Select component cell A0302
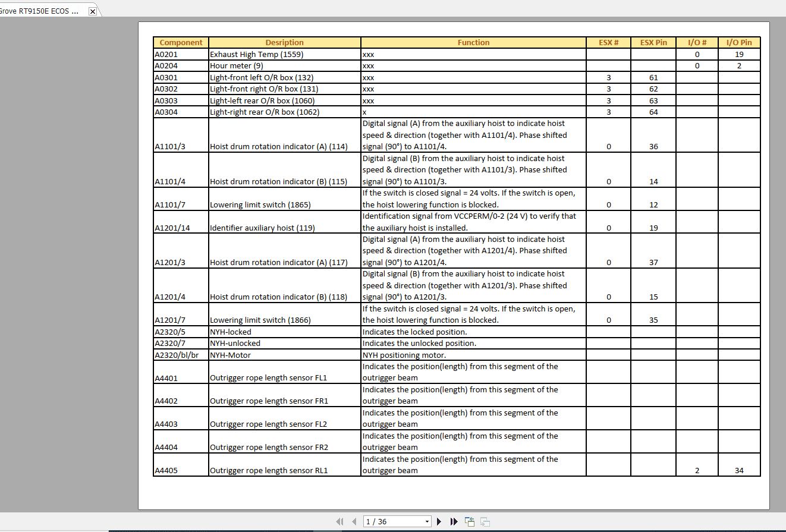Screen dimensions: 786x532 [x=181, y=89]
